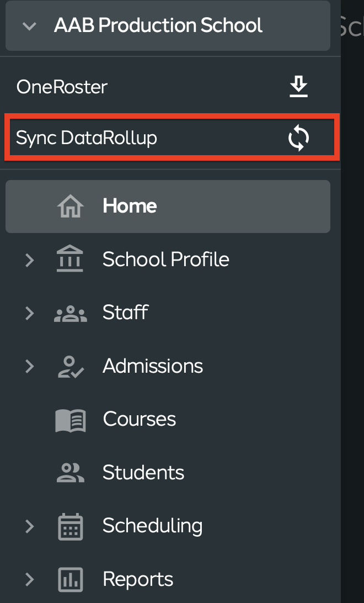Click the Sync DataRollup circular arrows icon
Viewport: 364px width, 603px height.
click(298, 138)
